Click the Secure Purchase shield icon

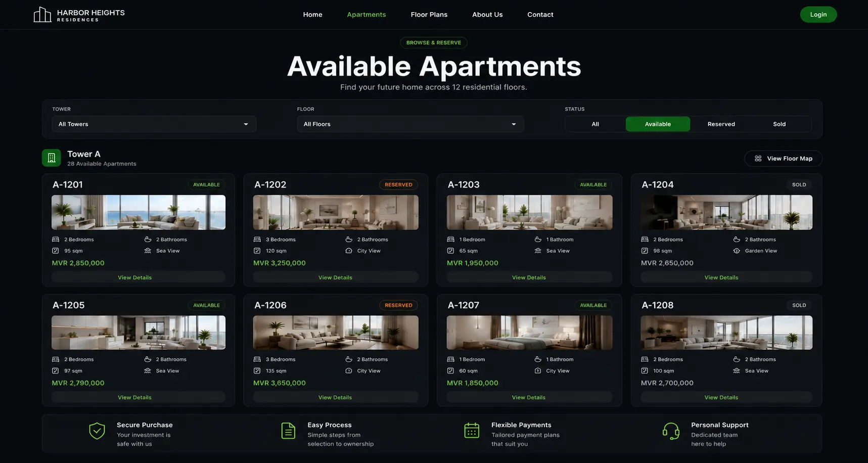[97, 431]
